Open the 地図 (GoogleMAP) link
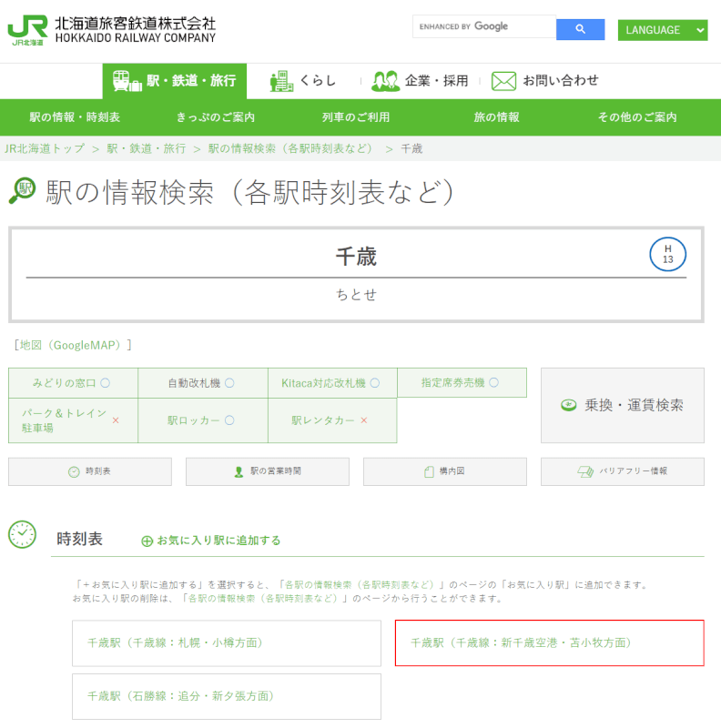The width and height of the screenshot is (721, 728). pyautogui.click(x=73, y=345)
